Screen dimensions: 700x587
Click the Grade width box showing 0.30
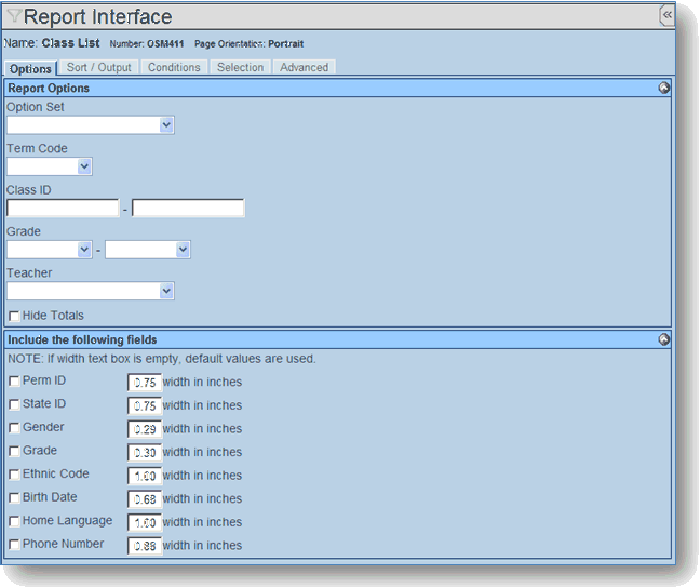[x=145, y=452]
